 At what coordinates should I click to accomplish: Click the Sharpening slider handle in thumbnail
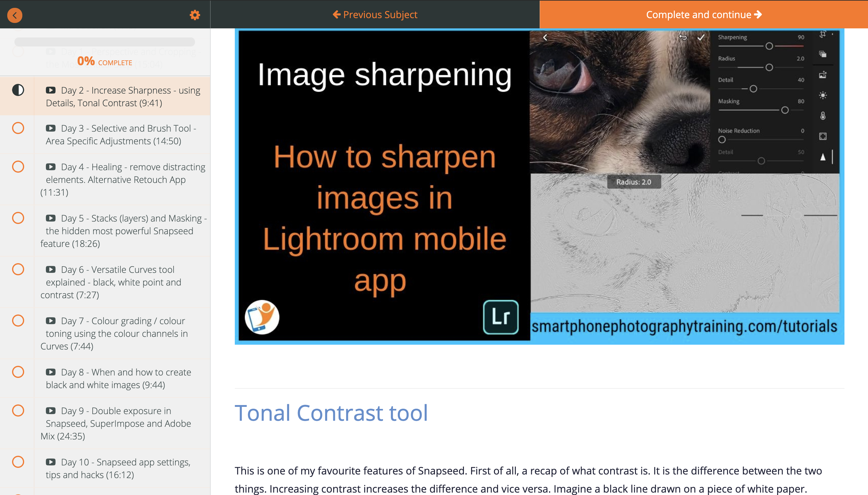click(x=769, y=46)
